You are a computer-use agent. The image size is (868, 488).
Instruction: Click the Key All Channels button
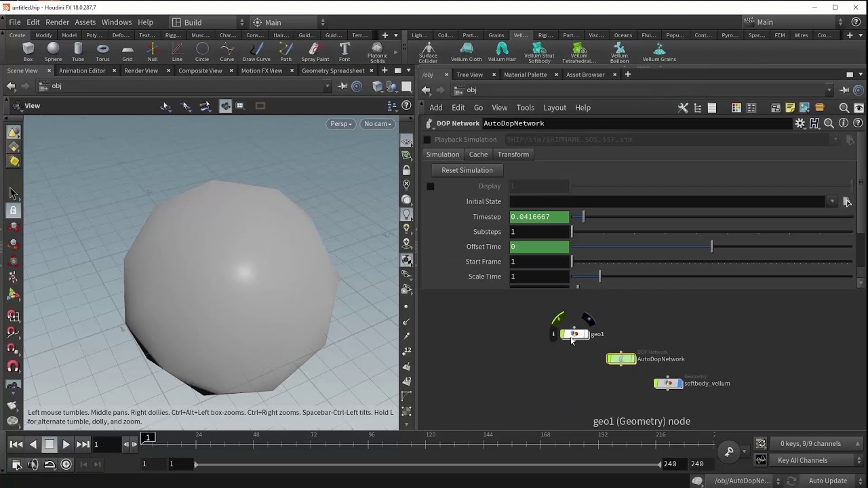point(803,460)
